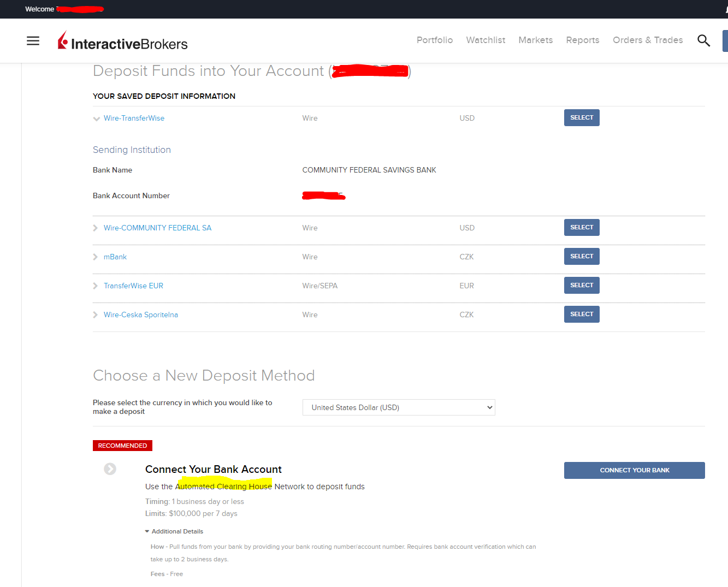Open the Reports menu
Viewport: 728px width, 587px height.
(583, 40)
